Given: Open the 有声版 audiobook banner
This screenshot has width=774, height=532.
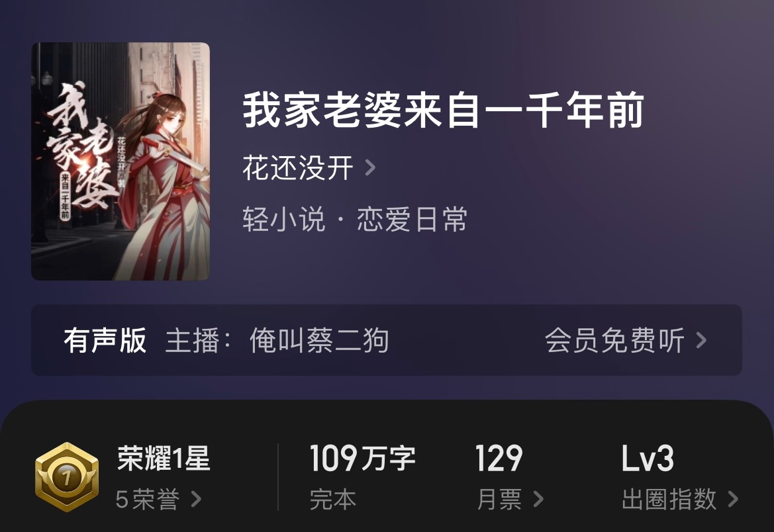Looking at the screenshot, I should 387,340.
